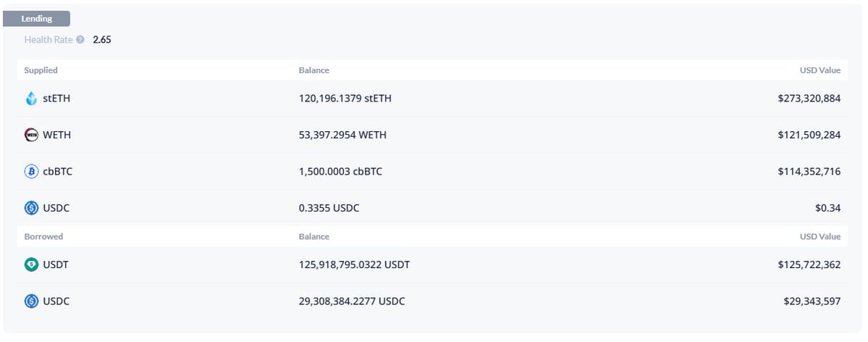This screenshot has height=342, width=868.
Task: Click the USDT borrowed asset name
Action: [x=56, y=264]
